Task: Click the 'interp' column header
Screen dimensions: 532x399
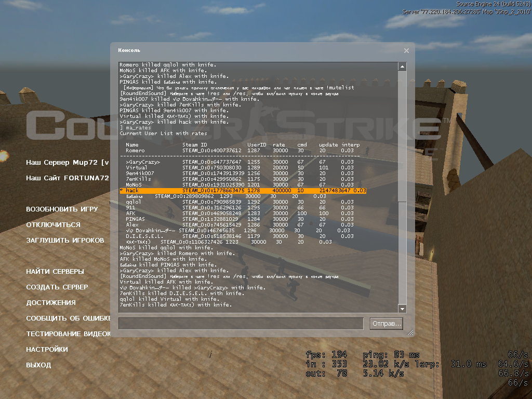Action: (x=351, y=144)
